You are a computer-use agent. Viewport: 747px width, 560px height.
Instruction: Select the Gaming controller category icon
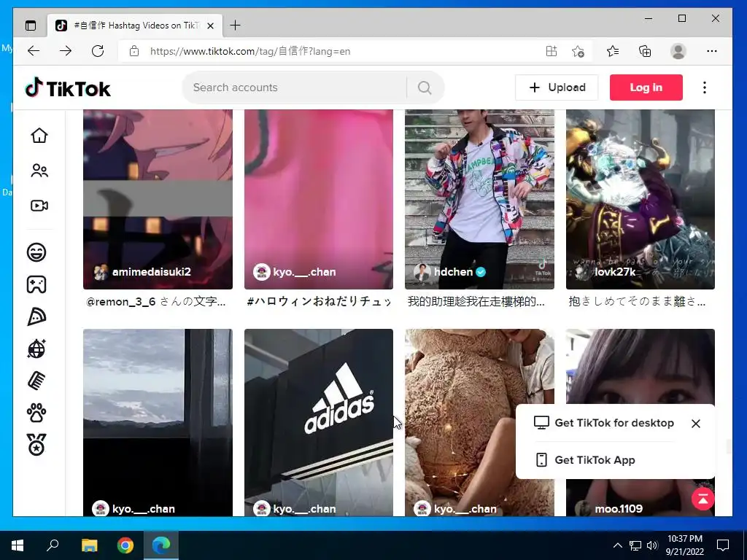click(x=36, y=284)
